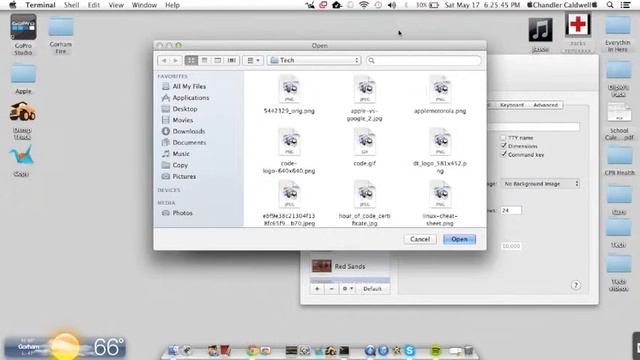Open the Tech folder location popup
Viewport: 640px width, 360px height.
click(314, 60)
